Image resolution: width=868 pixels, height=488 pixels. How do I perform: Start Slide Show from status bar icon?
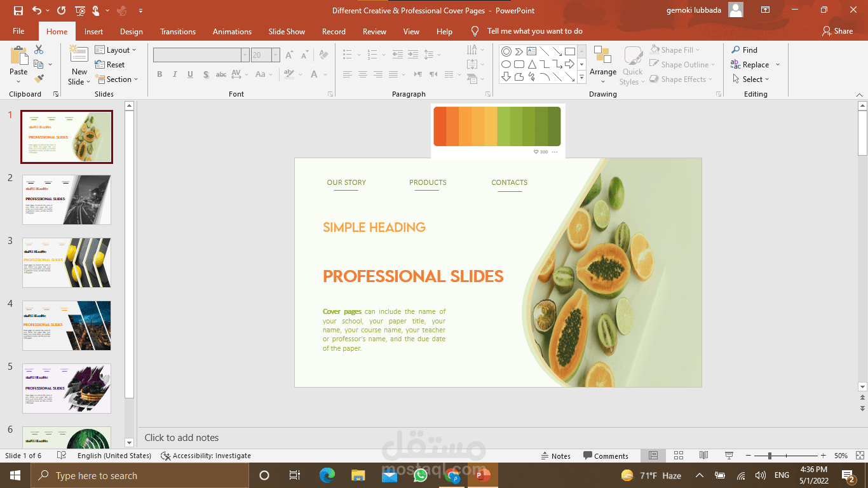(729, 456)
